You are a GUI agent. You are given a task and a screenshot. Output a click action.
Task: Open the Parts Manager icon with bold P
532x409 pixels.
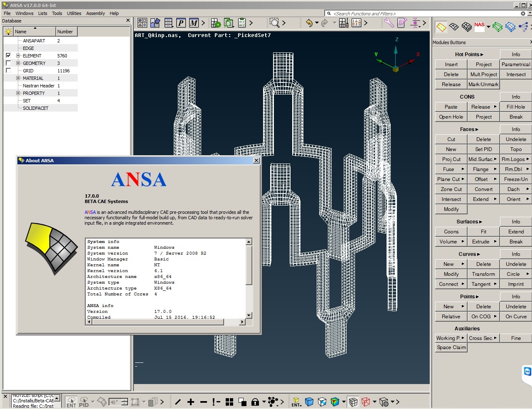tap(181, 23)
